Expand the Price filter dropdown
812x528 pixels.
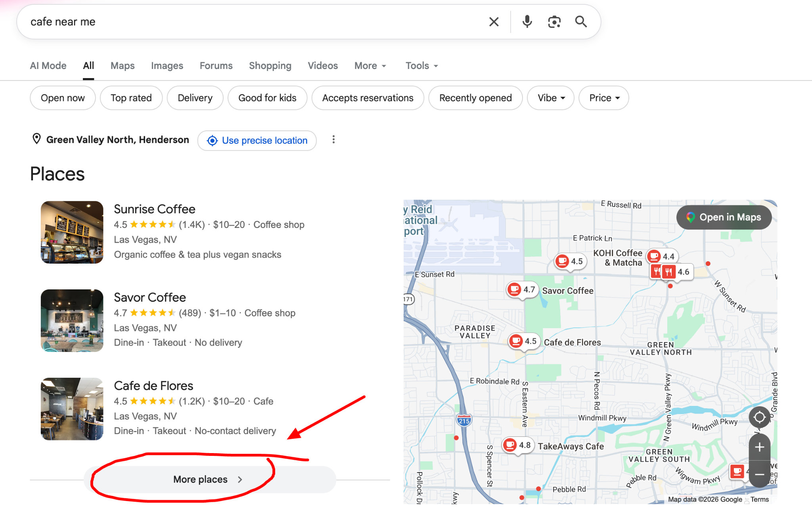point(604,98)
